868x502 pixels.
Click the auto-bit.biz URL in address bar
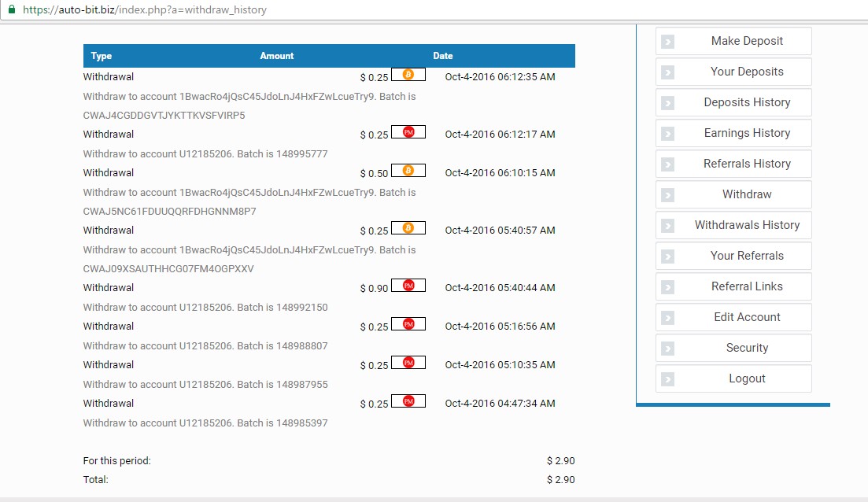tap(145, 10)
